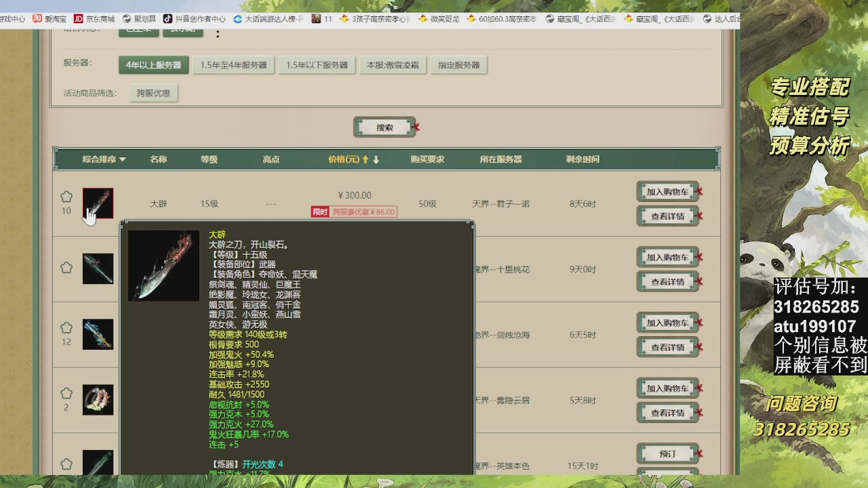The image size is (868, 488).
Task: Open the 抖音创作者中心 bookmark
Action: tap(195, 19)
